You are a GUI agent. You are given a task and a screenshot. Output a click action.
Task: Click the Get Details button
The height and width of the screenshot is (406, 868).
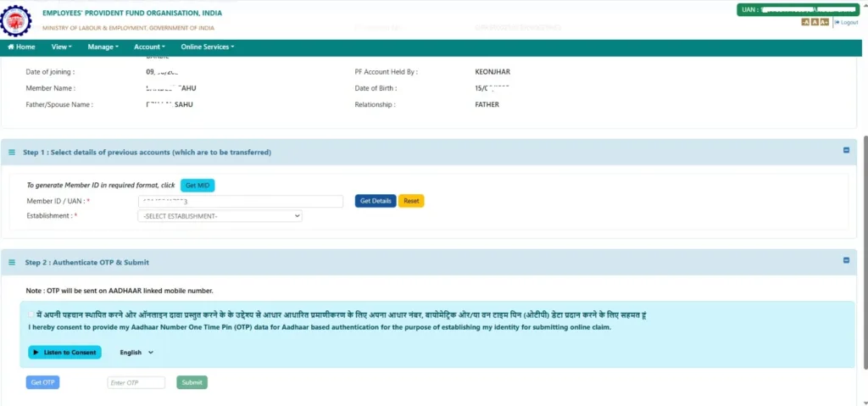(376, 201)
